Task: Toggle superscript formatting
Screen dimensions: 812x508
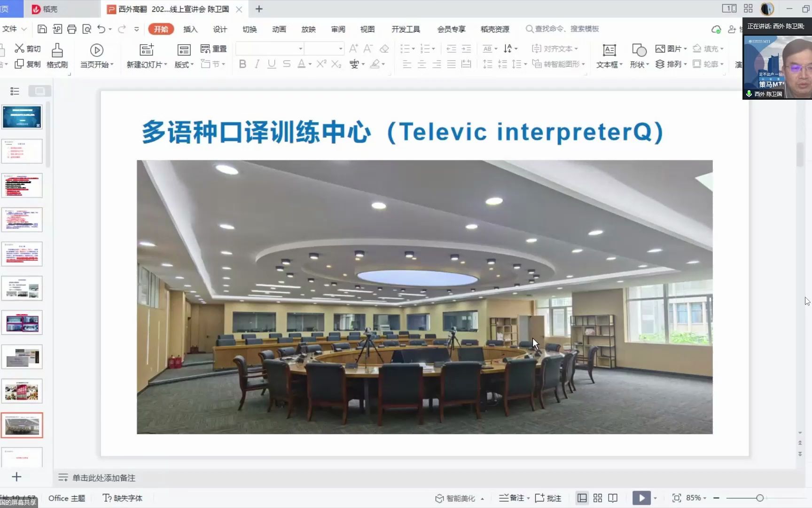Action: (x=321, y=64)
